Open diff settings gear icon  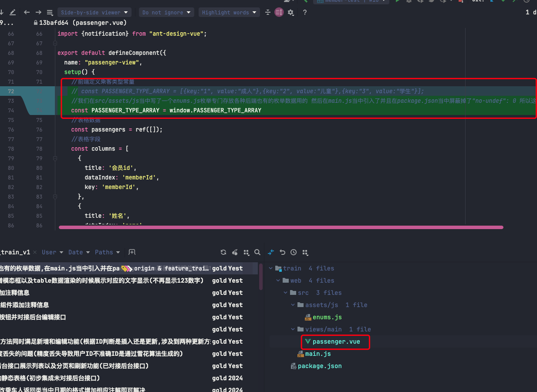pos(290,13)
